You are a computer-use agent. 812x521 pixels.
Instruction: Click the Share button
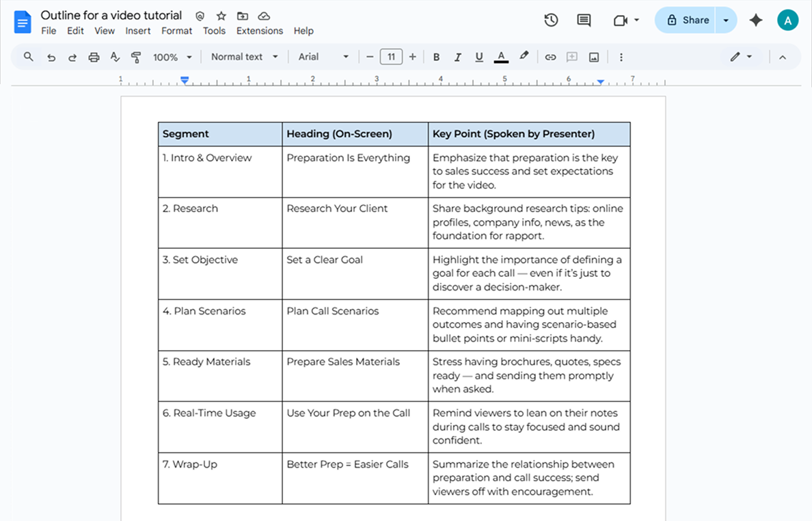pos(690,20)
